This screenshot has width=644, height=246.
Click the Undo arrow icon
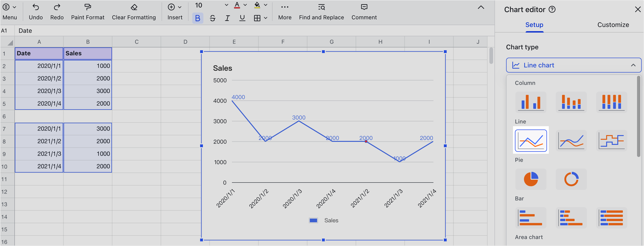(x=36, y=7)
